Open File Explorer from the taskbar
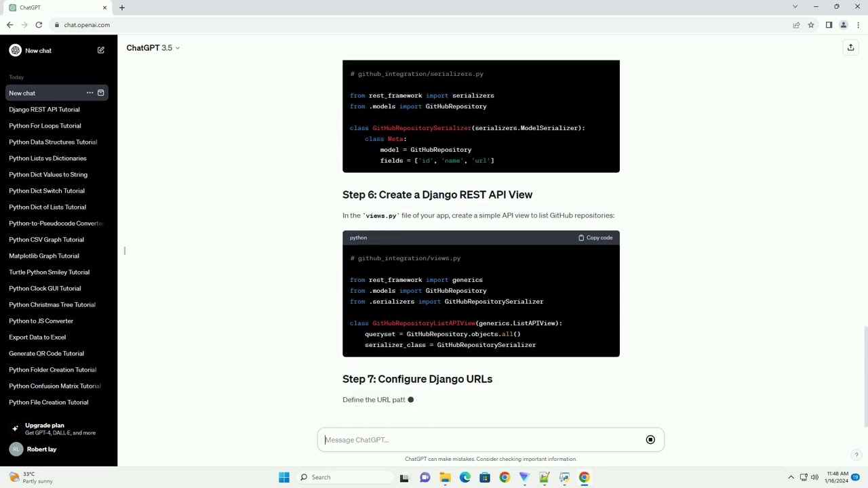The width and height of the screenshot is (868, 488). 445,477
